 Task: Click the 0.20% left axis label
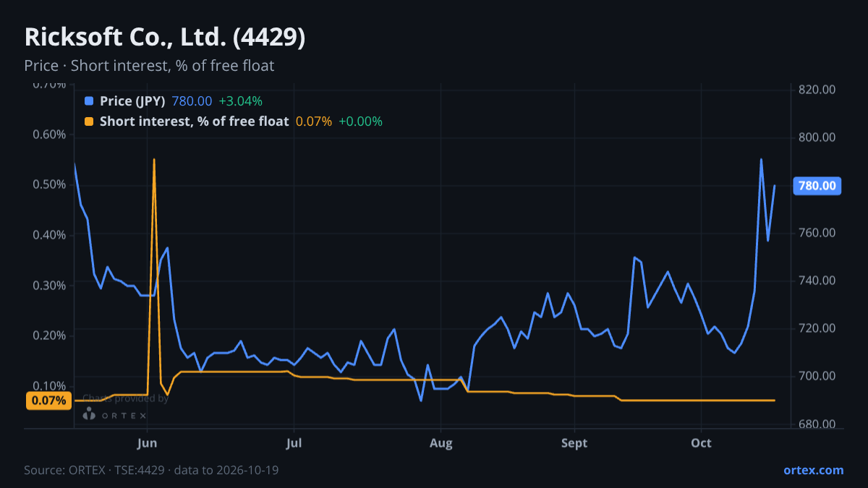48,335
